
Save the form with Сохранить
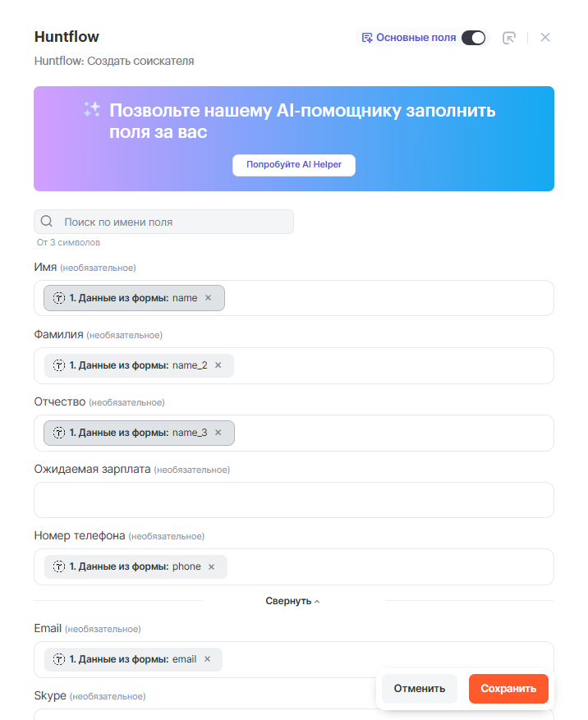[508, 689]
